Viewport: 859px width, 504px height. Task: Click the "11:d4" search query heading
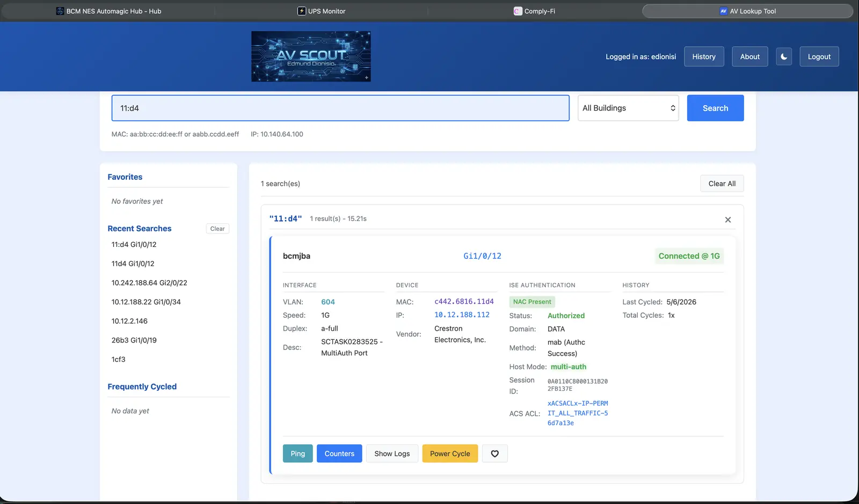point(286,218)
